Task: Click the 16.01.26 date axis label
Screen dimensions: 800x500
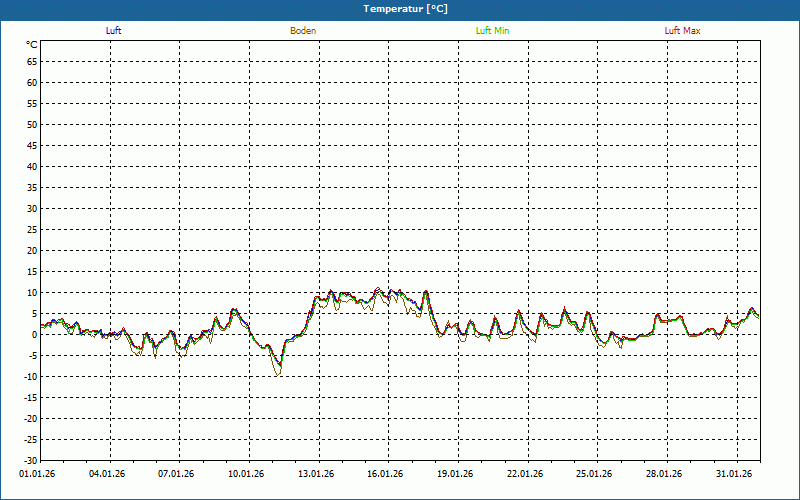Action: pyautogui.click(x=385, y=474)
